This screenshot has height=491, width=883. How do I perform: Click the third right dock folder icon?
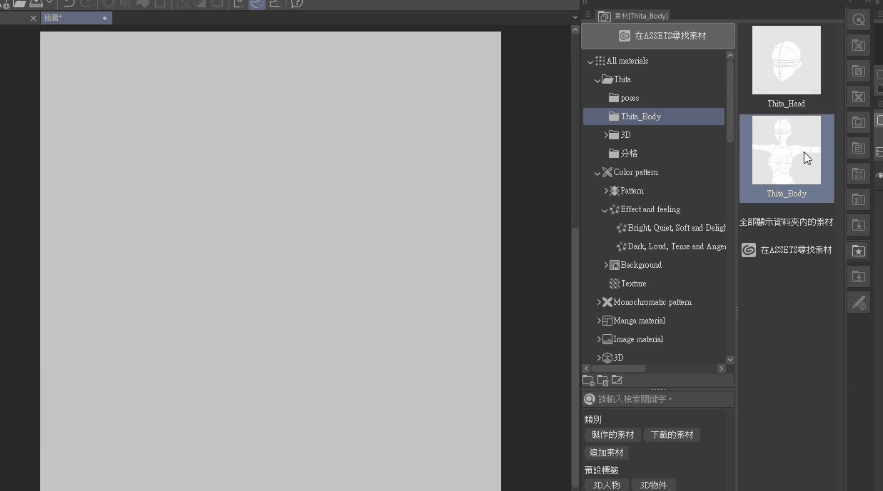(858, 71)
